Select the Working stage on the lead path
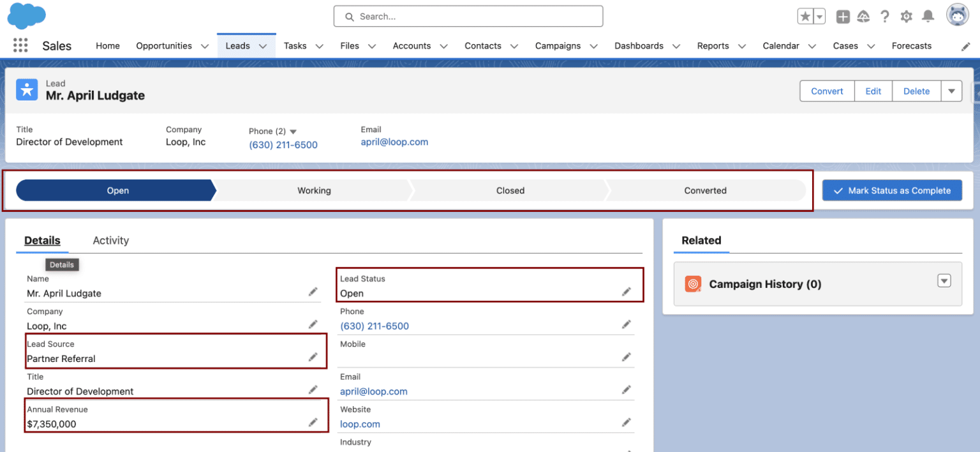 click(314, 190)
